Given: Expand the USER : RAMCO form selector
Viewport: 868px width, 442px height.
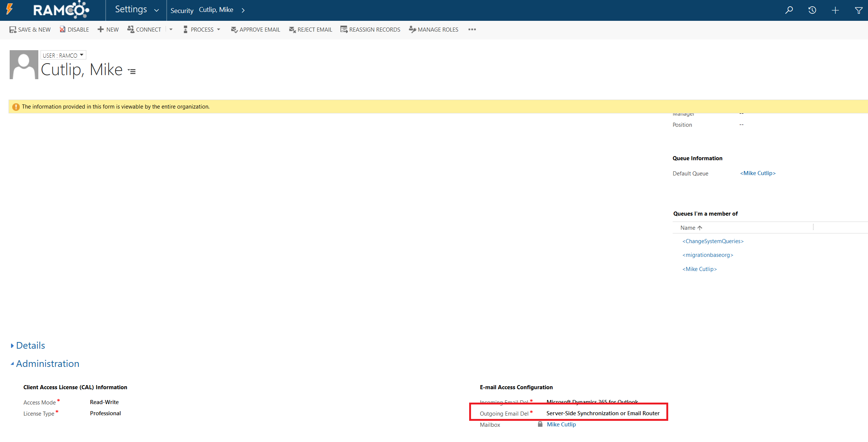Looking at the screenshot, I should 81,55.
